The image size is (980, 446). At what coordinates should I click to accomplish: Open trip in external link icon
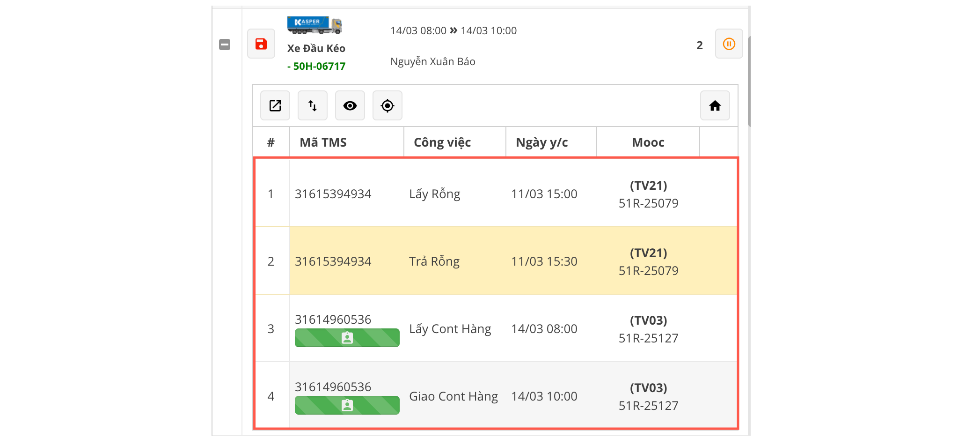pyautogui.click(x=275, y=106)
